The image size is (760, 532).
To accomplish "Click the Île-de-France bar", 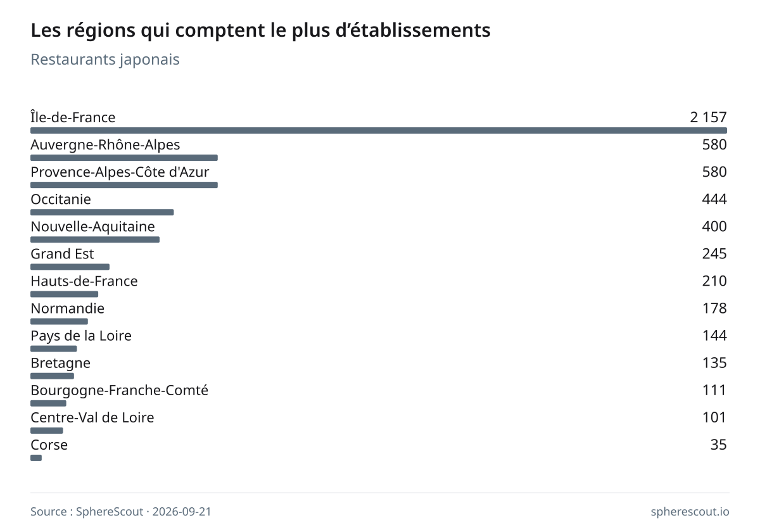I will pos(379,130).
